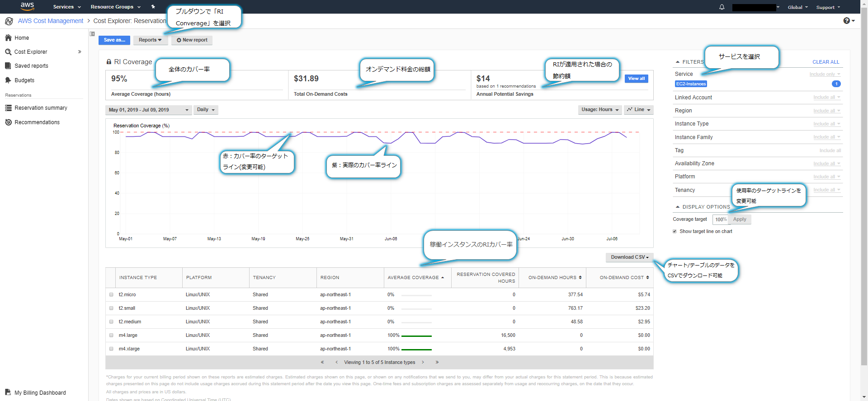Click the Cost Explorer magnifier icon
The image size is (868, 401).
[x=8, y=52]
